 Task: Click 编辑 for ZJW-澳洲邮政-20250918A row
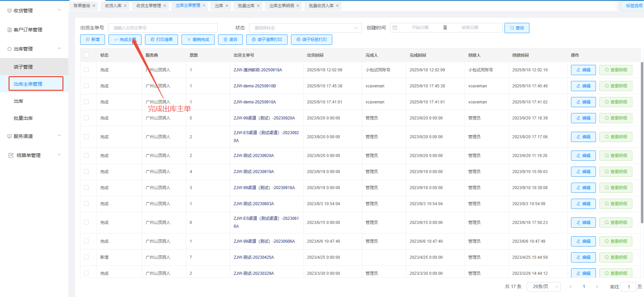point(583,70)
